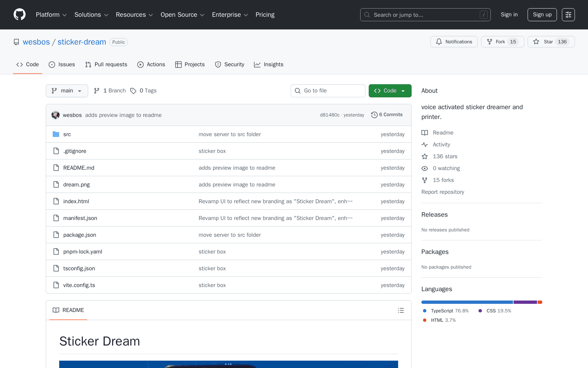
Task: Click the branch icon beside 1 Branch
Action: (97, 91)
